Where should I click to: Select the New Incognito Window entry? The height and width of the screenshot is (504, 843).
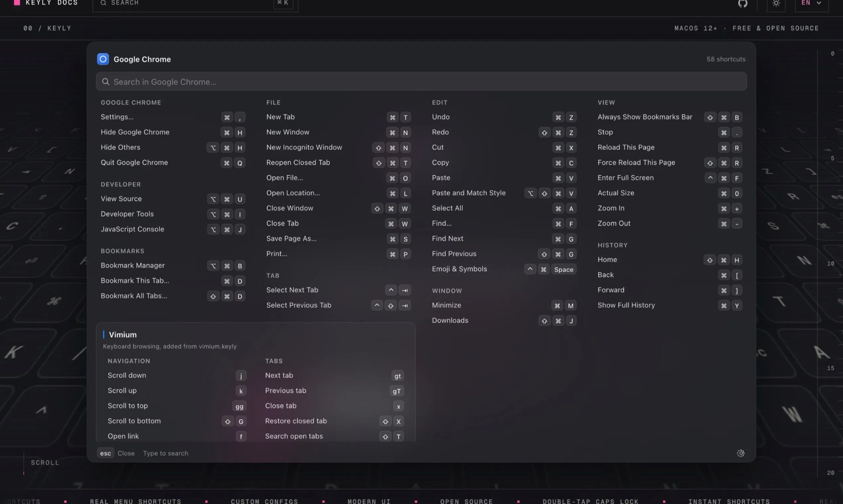339,148
